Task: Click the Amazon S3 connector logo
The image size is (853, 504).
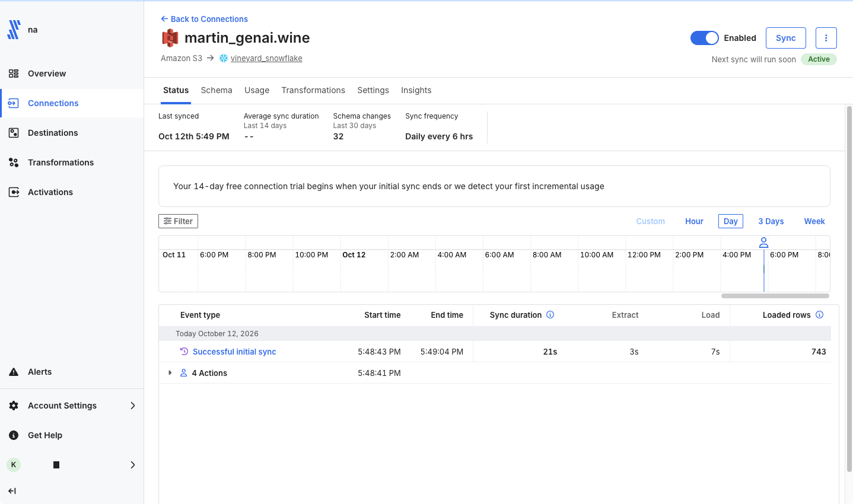Action: point(170,38)
